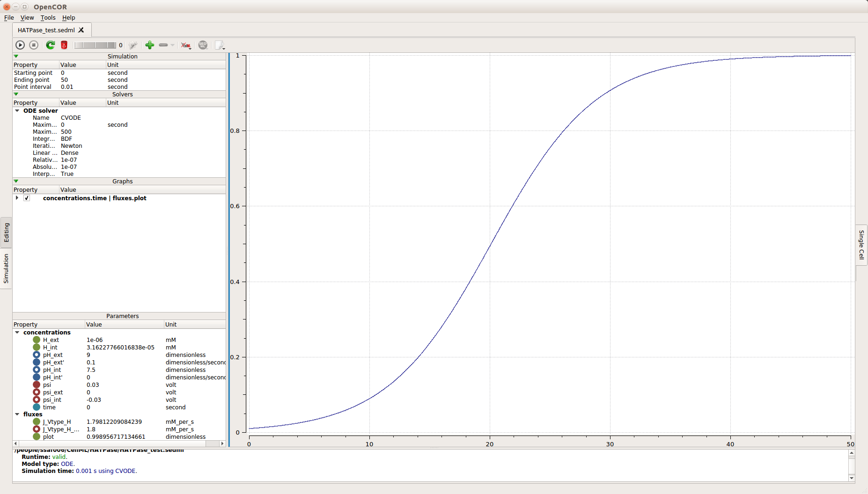Uncheck the concentrations.time graph checkbox

click(27, 198)
